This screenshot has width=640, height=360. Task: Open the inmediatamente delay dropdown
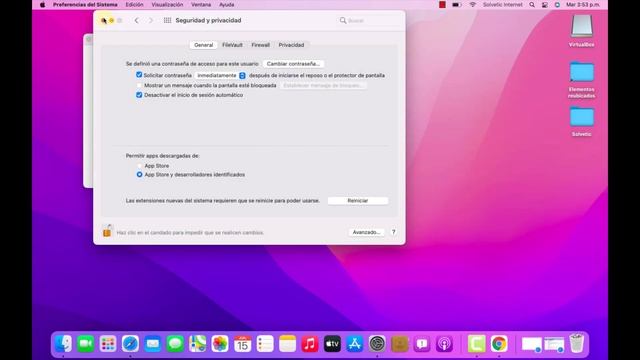click(220, 76)
